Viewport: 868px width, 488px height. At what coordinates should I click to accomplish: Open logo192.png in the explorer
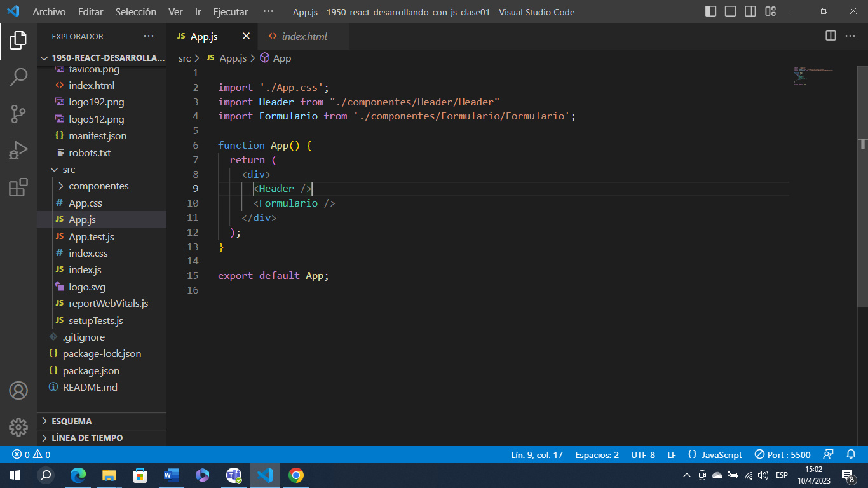click(102, 102)
